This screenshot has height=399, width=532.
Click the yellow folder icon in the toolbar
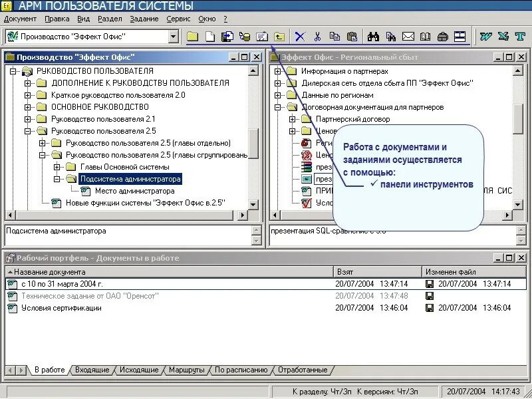tap(192, 37)
